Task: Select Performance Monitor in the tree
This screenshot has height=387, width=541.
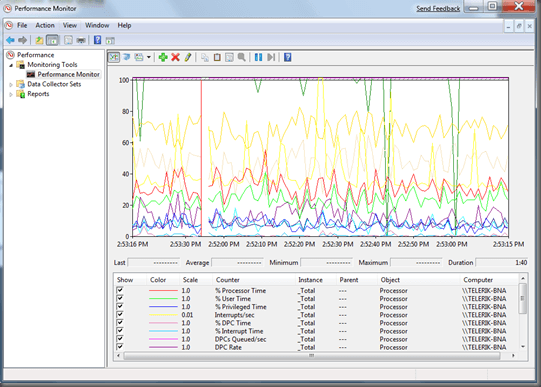Action: point(68,74)
